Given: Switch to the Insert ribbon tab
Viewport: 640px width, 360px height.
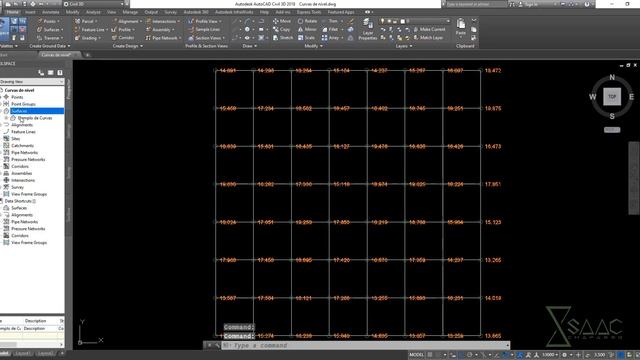Looking at the screenshot, I should 30,12.
